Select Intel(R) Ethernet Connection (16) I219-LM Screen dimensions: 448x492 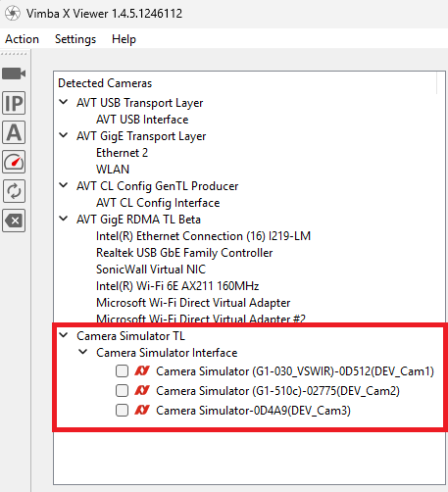pyautogui.click(x=203, y=236)
